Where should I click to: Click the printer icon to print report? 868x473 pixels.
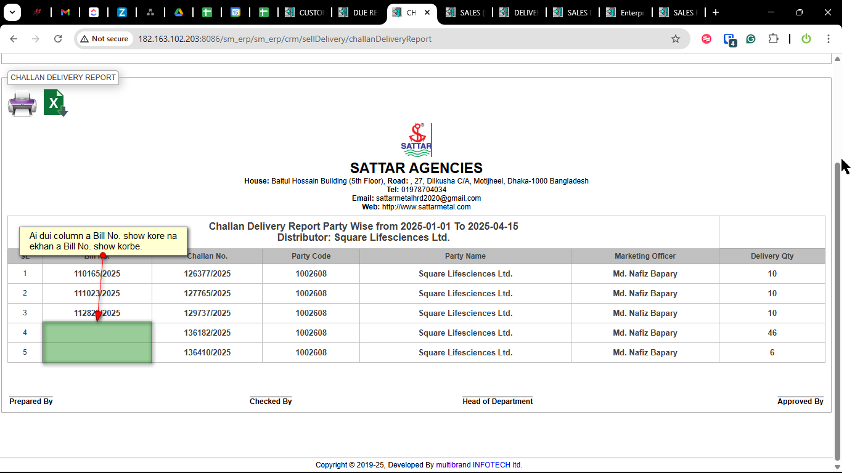pos(22,103)
